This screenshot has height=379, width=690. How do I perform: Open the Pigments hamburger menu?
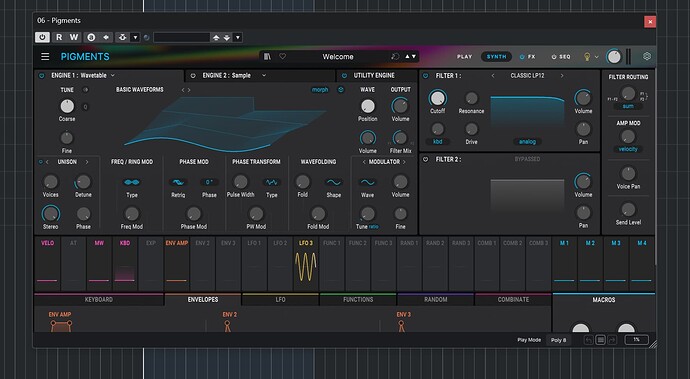pyautogui.click(x=45, y=56)
